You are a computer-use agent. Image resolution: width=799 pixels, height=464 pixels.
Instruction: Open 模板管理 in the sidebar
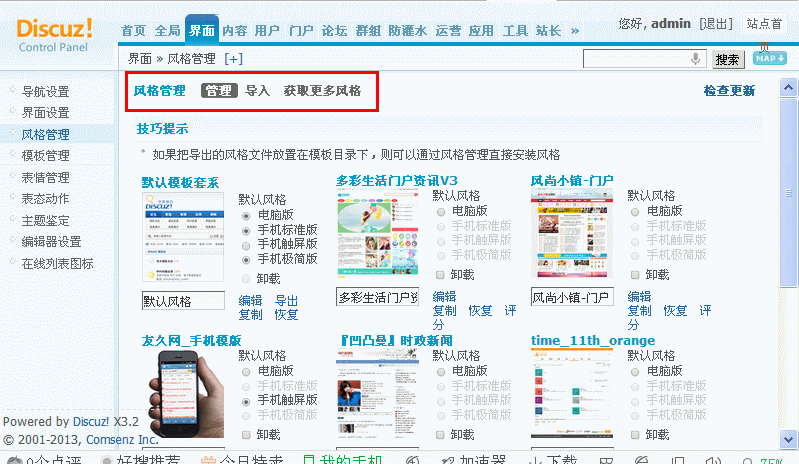click(45, 156)
